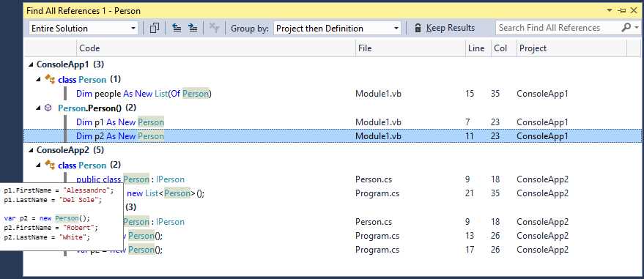Select the Dim p2 As New Person row
This screenshot has height=279, width=644.
[x=333, y=135]
